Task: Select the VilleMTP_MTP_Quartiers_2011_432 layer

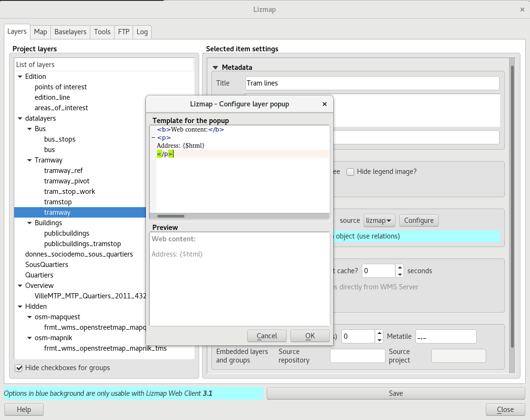Action: coord(90,296)
